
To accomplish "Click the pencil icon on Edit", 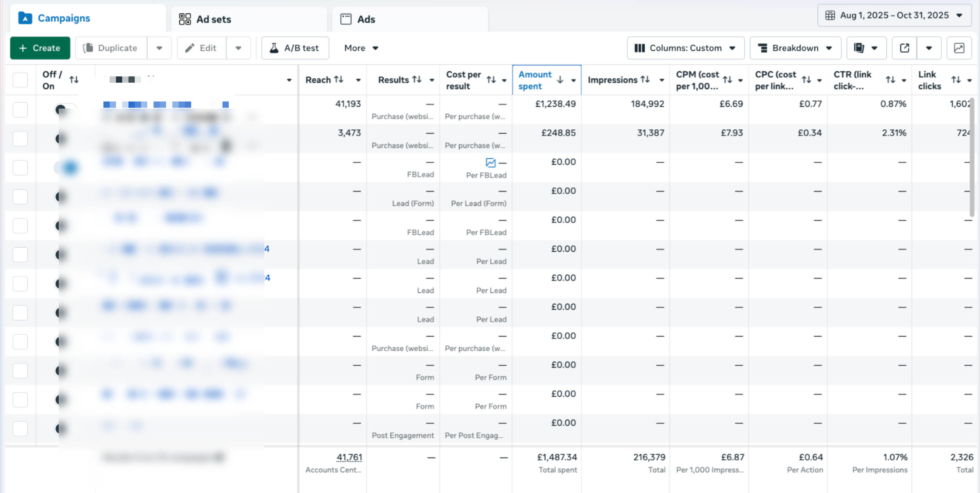I will tap(190, 48).
